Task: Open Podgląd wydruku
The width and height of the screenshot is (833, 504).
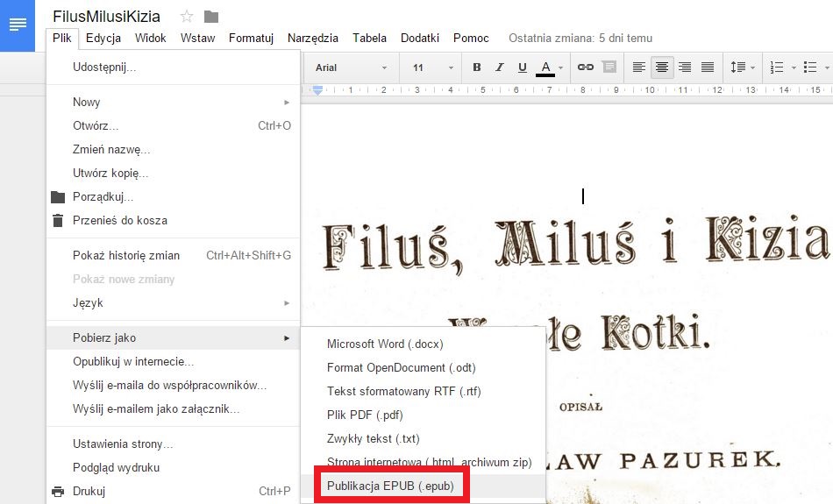Action: point(174,467)
